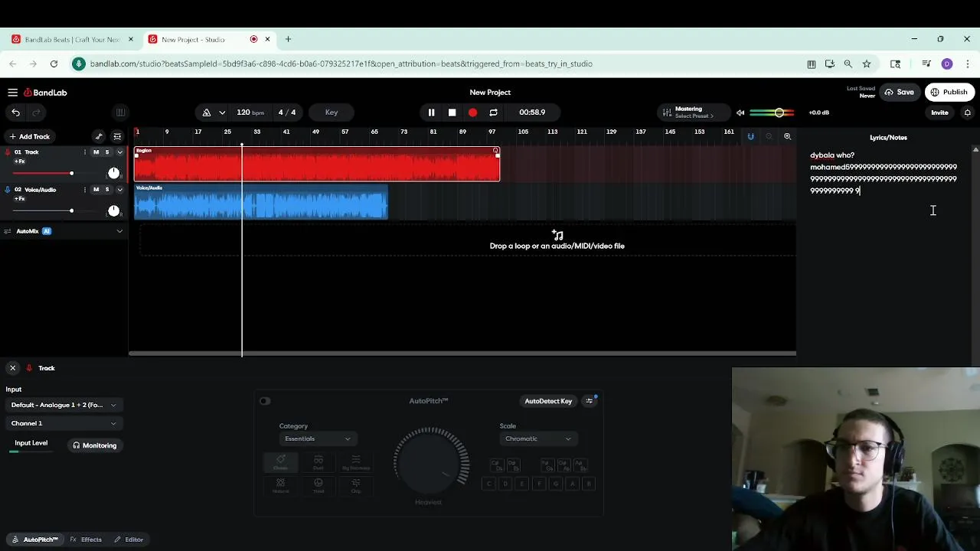This screenshot has height=551, width=980.
Task: Change the 4/4 time signature
Action: point(286,112)
